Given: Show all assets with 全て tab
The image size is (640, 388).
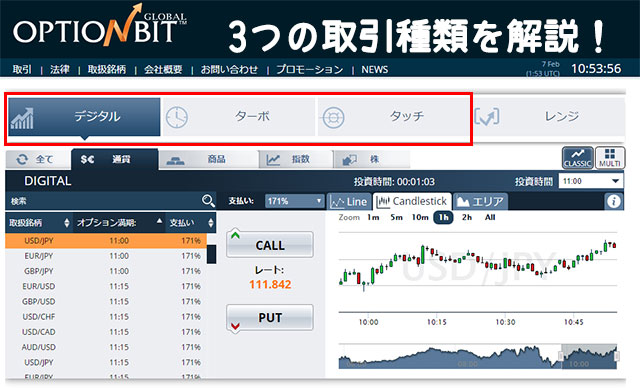Looking at the screenshot, I should coord(38,159).
